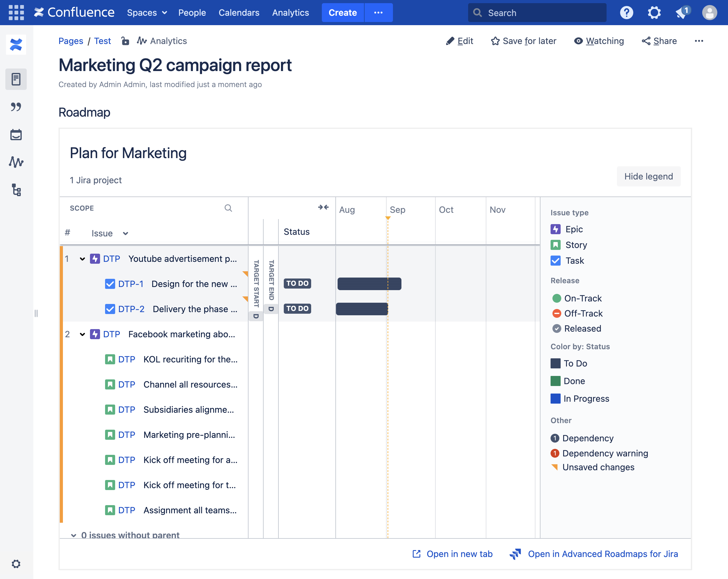Screen dimensions: 728x579
Task: Collapse the Facebook marketing epic row
Action: (x=82, y=334)
